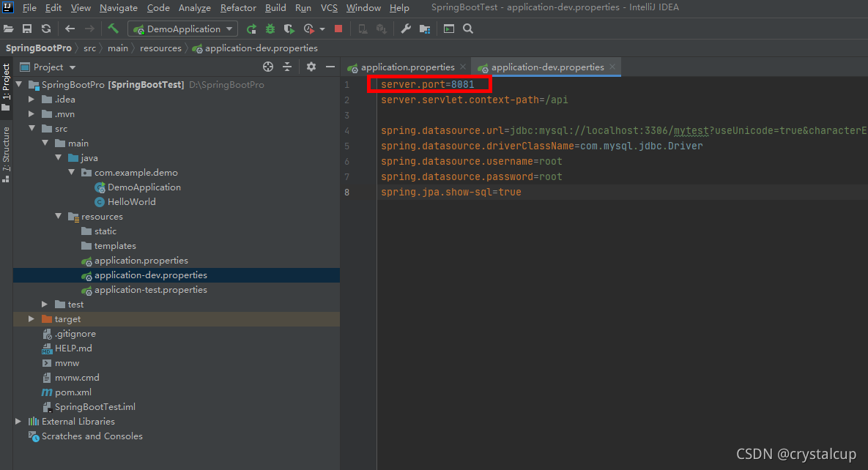
Task: Click the red Stop button
Action: [338, 29]
